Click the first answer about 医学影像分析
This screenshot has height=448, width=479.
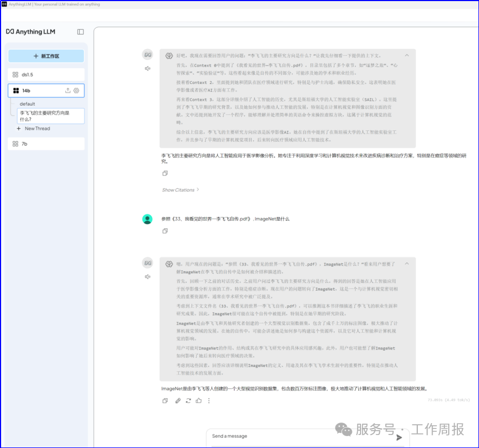314,159
